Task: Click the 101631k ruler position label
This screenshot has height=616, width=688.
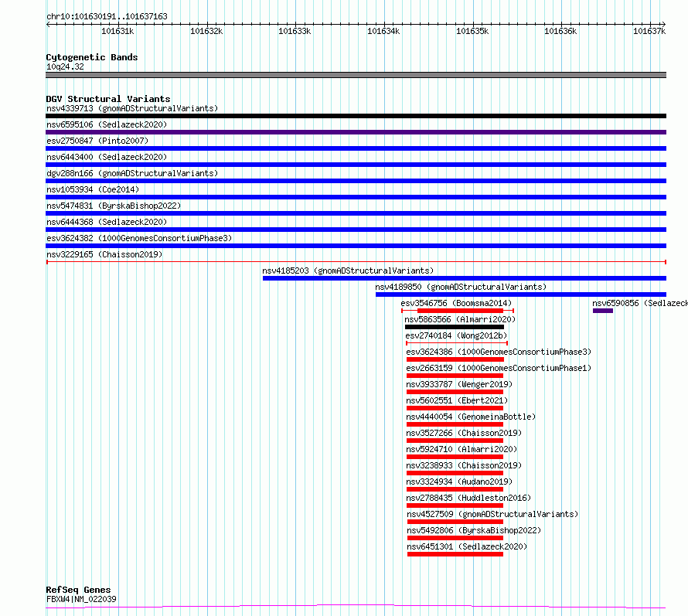Action: [118, 31]
